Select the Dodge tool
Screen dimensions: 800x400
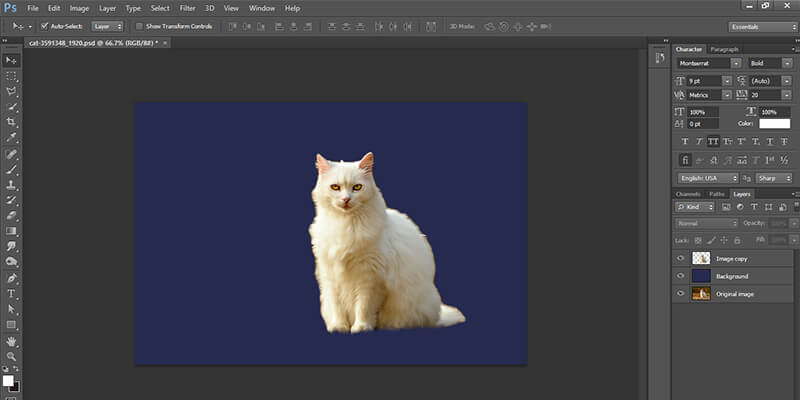coord(11,262)
